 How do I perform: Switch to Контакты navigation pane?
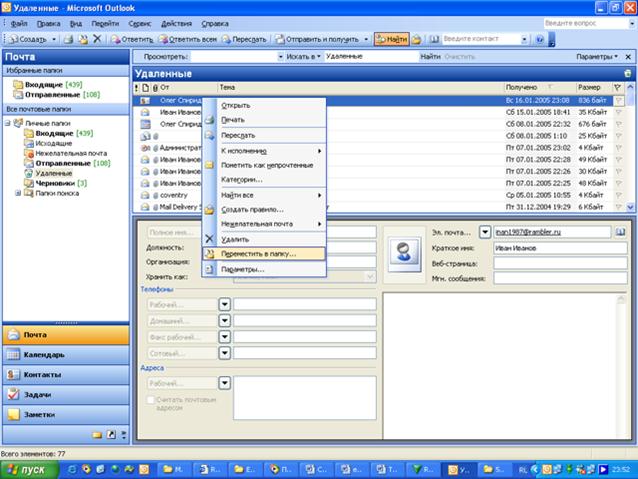click(66, 375)
